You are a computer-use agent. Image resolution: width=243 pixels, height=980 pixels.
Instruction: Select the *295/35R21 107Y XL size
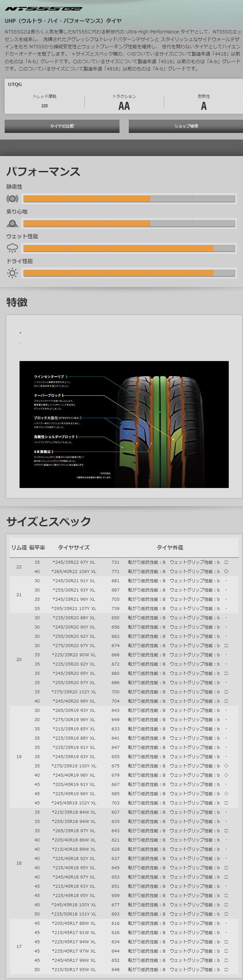pyautogui.click(x=74, y=609)
